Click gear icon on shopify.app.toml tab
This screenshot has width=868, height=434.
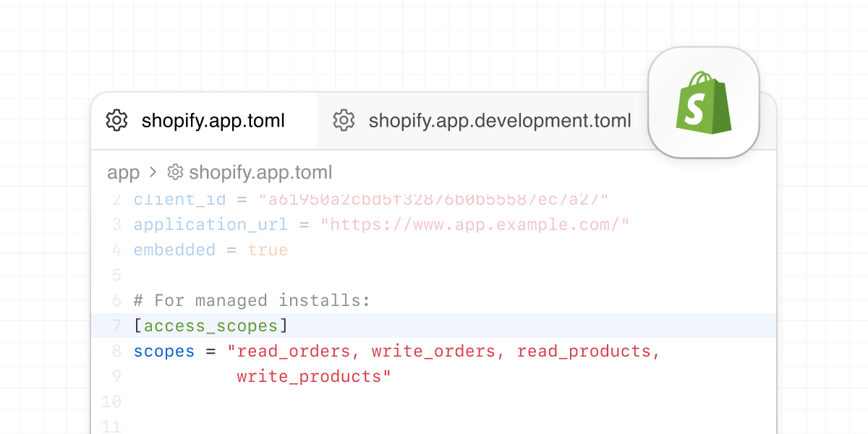tap(116, 120)
